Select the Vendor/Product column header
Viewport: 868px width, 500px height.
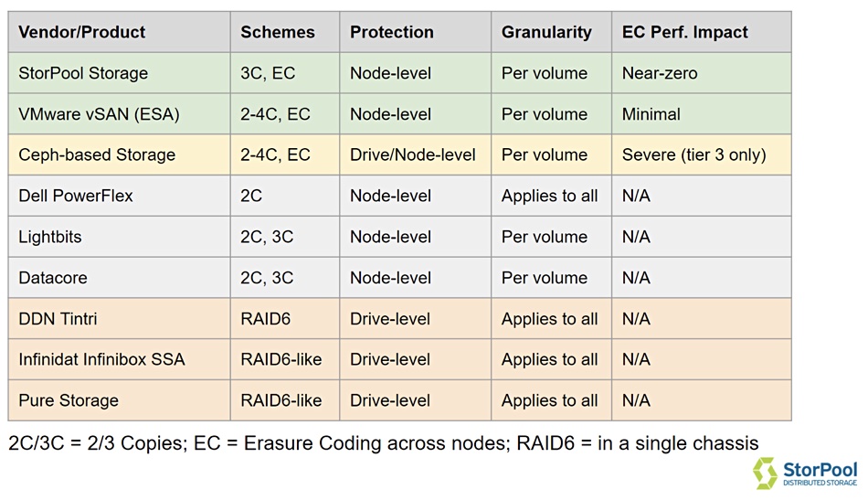119,32
